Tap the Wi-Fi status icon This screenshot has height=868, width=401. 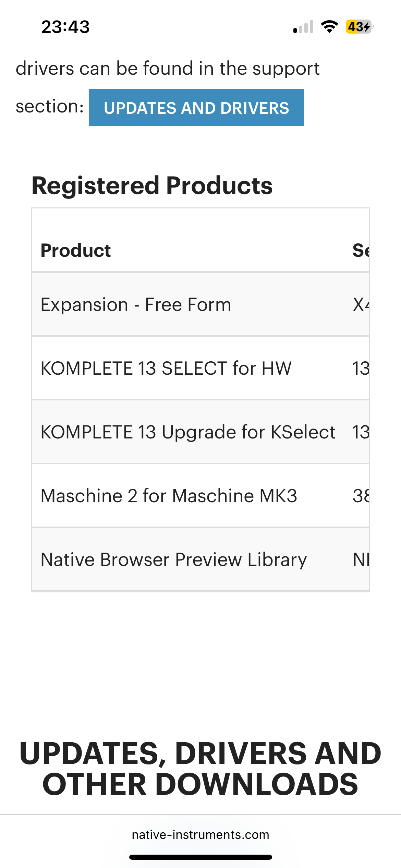[329, 26]
